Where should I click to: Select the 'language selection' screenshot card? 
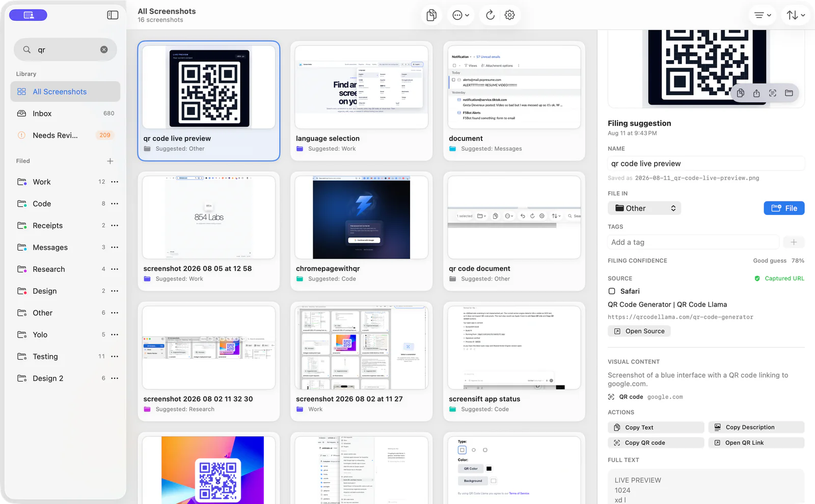pyautogui.click(x=362, y=101)
